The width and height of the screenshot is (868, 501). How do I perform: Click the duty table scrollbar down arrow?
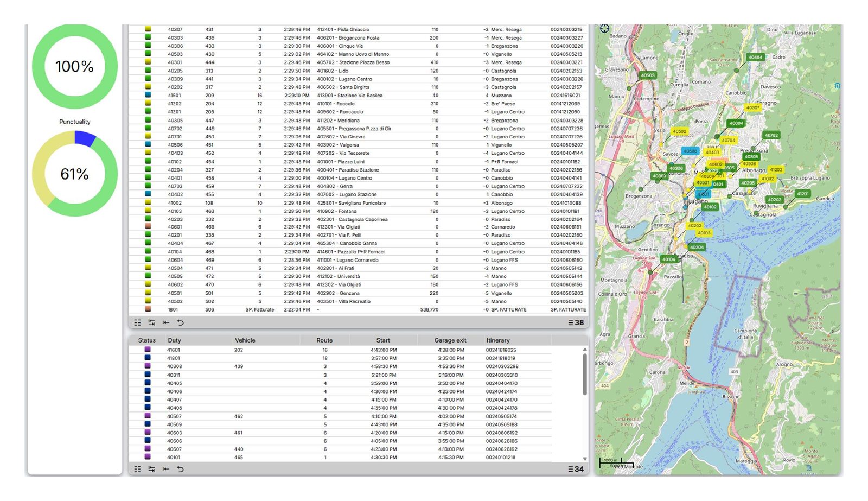click(x=585, y=459)
